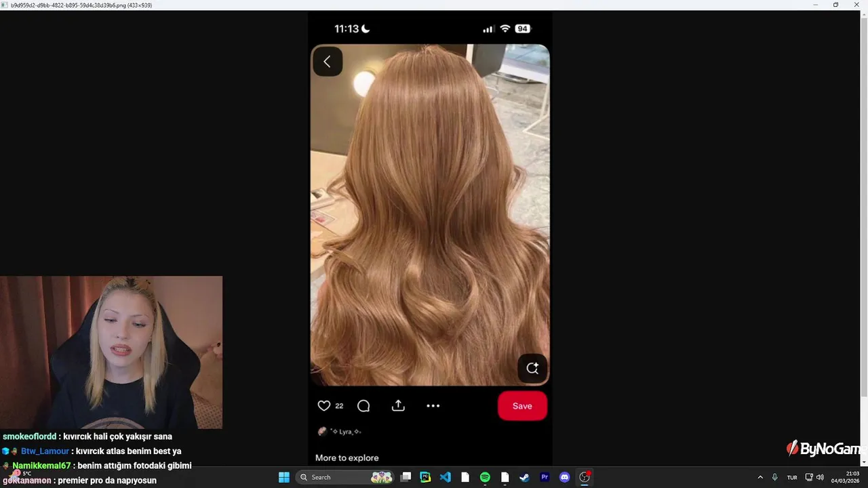
Task: Click the streamer webcam overlay
Action: (111, 352)
